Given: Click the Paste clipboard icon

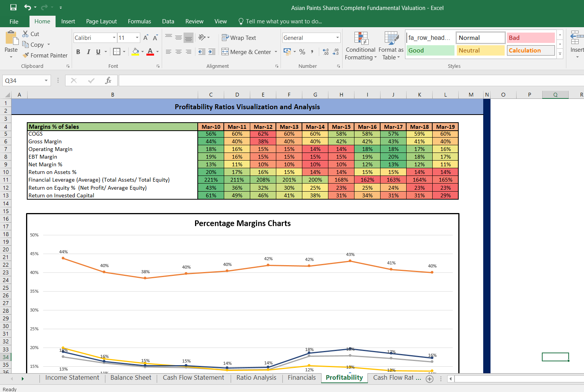Looking at the screenshot, I should pyautogui.click(x=11, y=38).
